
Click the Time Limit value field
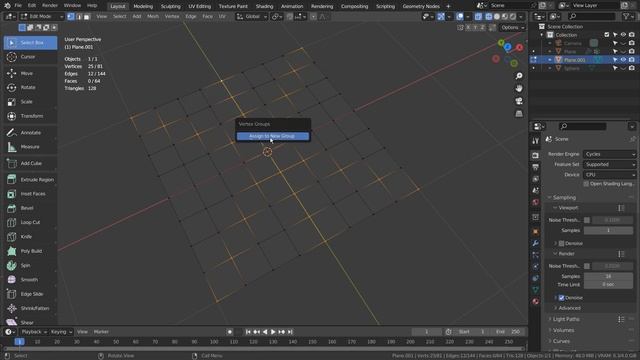coord(608,284)
